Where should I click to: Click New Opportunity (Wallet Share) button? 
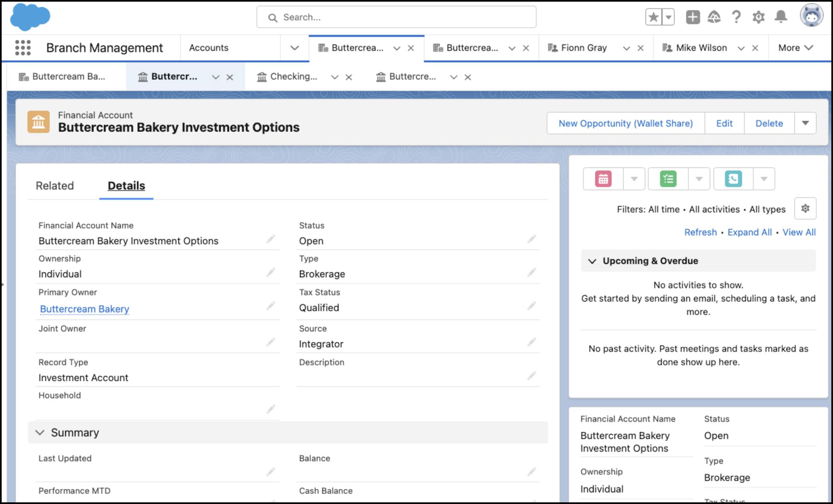point(626,123)
